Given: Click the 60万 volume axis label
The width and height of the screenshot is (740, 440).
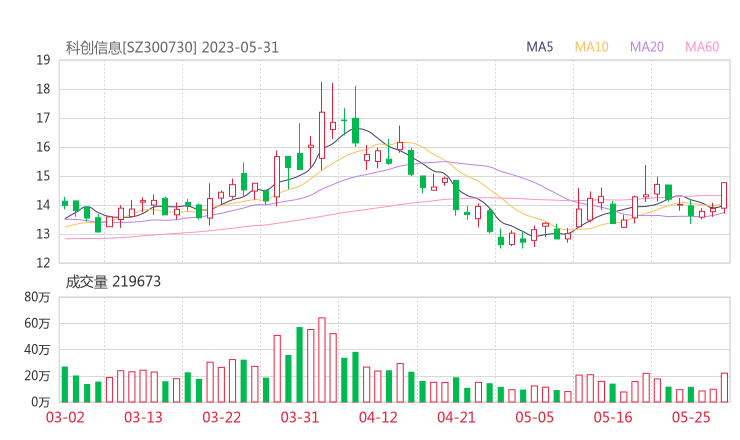Looking at the screenshot, I should pos(37,323).
